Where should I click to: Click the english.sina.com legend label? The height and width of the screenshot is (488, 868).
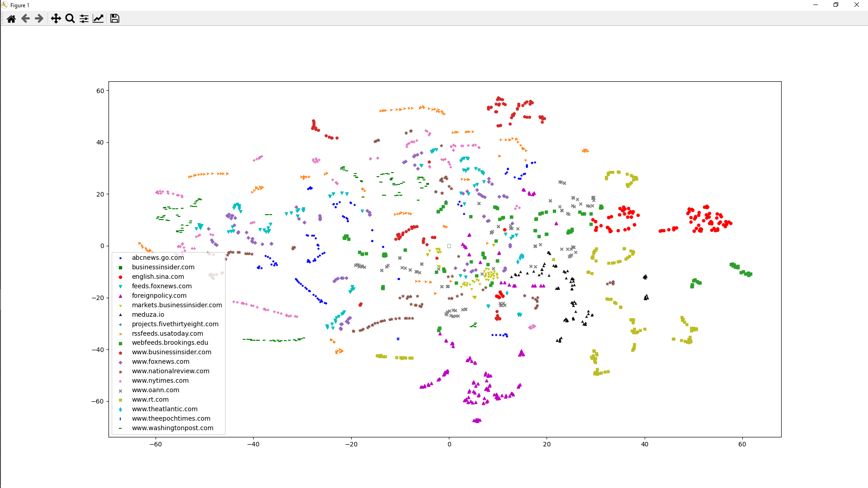point(158,277)
